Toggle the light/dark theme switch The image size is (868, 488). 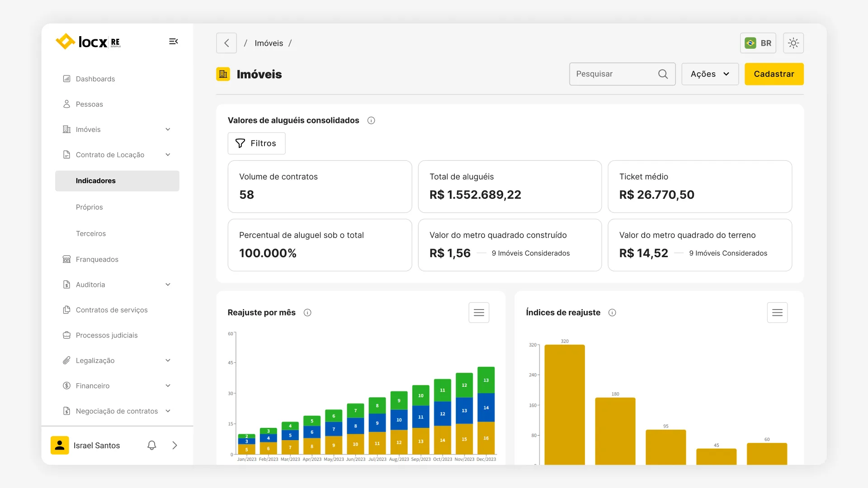(793, 42)
